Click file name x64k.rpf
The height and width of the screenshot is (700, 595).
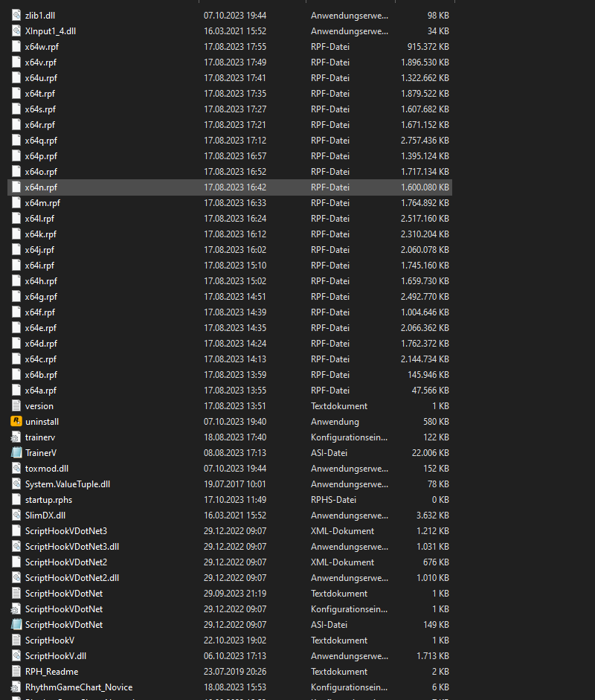click(41, 234)
